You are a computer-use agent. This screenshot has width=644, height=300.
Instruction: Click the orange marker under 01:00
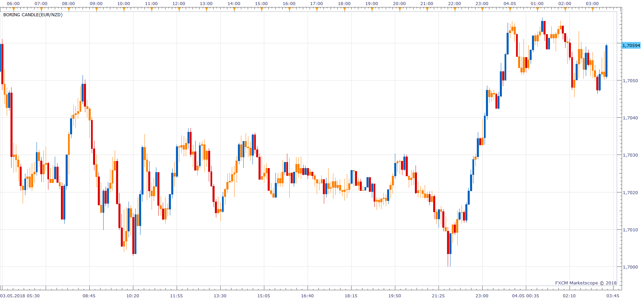(x=537, y=9)
